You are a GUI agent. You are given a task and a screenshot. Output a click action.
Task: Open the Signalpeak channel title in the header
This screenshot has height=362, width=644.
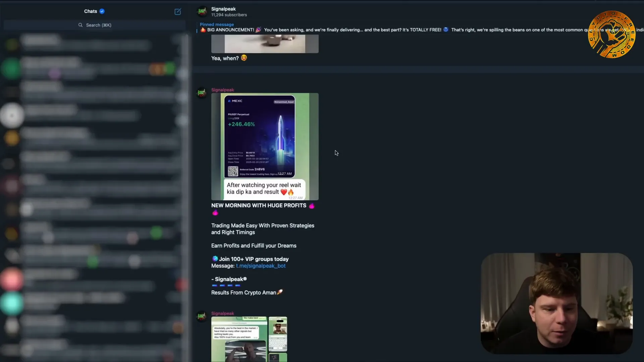coord(223,9)
